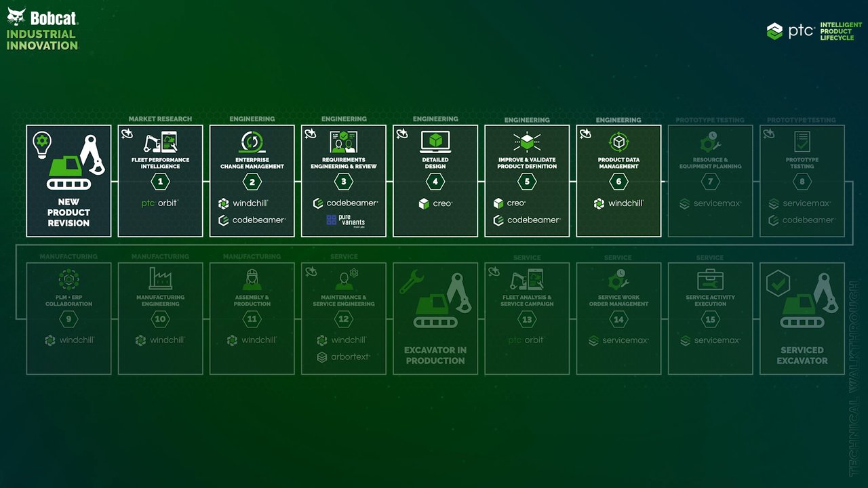Click the creo logo in Detailed Design card
The height and width of the screenshot is (488, 868).
[x=435, y=203]
